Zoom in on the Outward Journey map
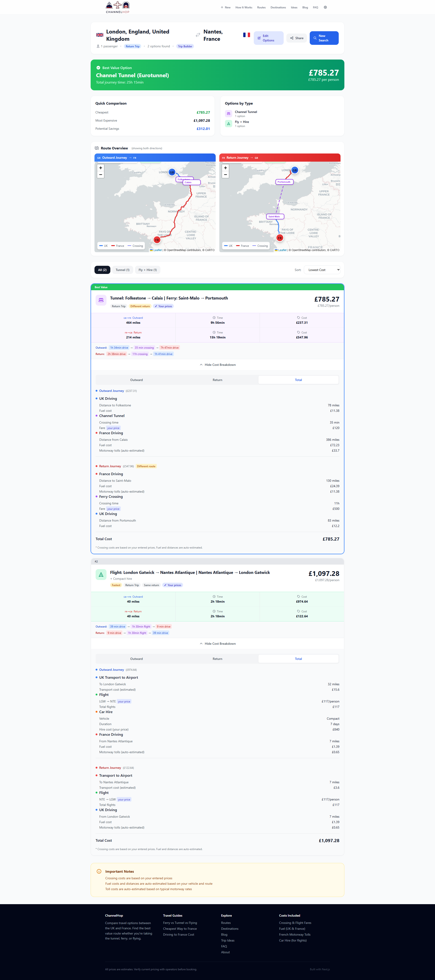Screen dimensions: 435x980 pyautogui.click(x=100, y=168)
